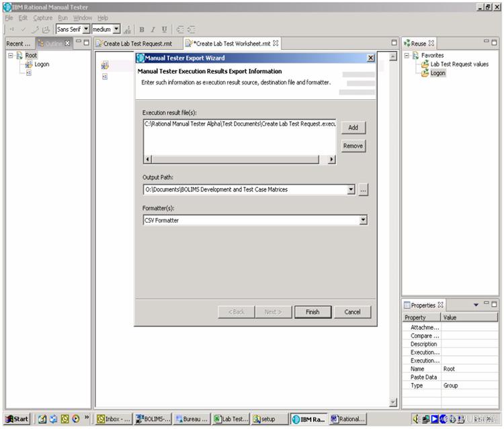
Task: Click the Cancel button in wizard
Action: [x=353, y=312]
